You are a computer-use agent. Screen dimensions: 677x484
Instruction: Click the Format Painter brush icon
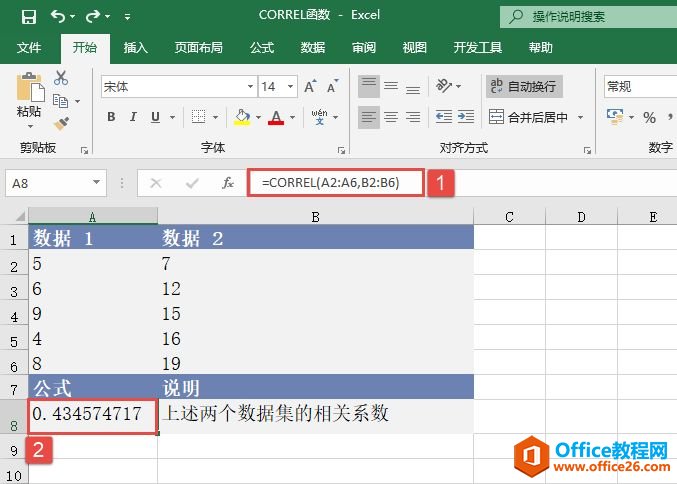[61, 123]
